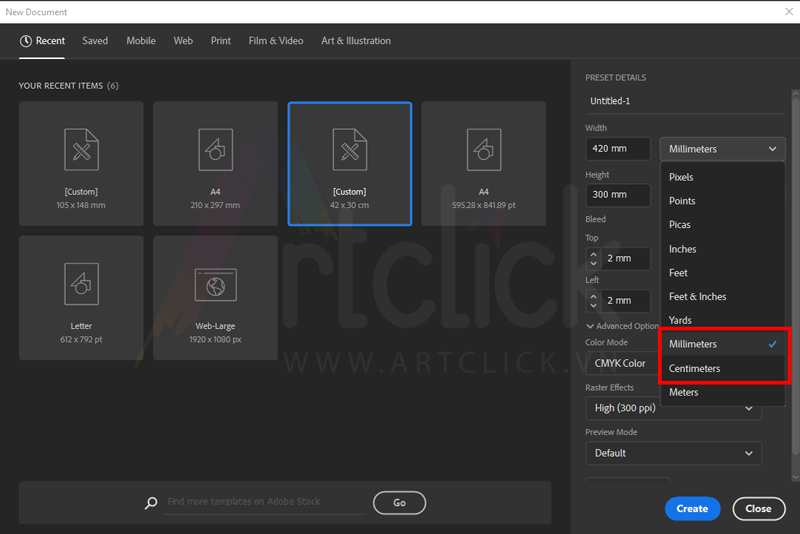Open the Millimeters units dropdown
The height and width of the screenshot is (534, 800).
coord(722,149)
